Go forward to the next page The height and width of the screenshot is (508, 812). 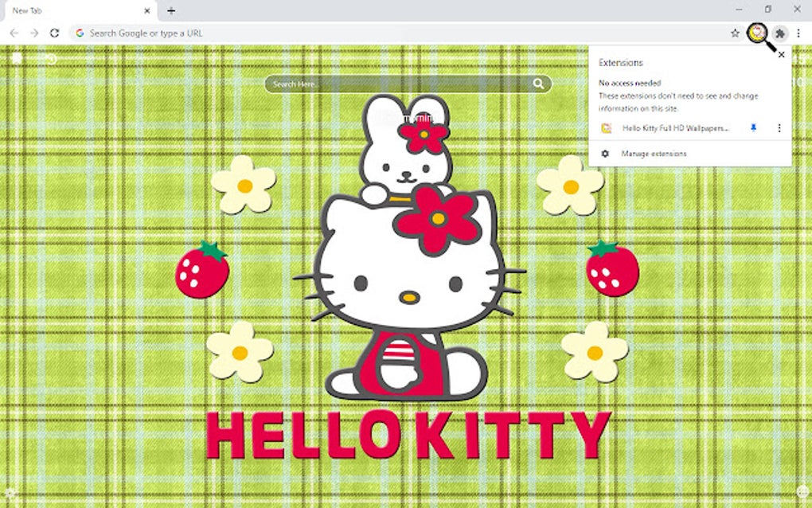[34, 33]
